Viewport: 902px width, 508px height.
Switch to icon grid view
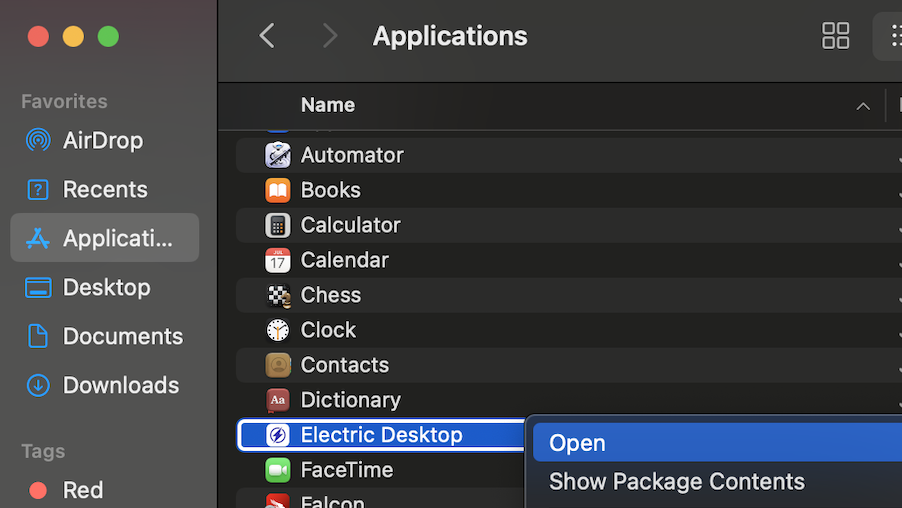(835, 36)
